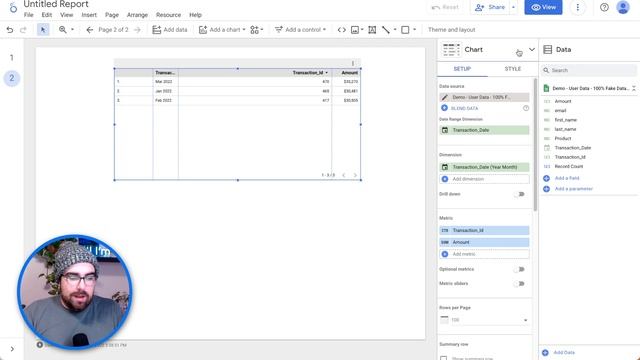640x360 pixels.
Task: Open the Share dropdown arrow
Action: [x=513, y=7]
